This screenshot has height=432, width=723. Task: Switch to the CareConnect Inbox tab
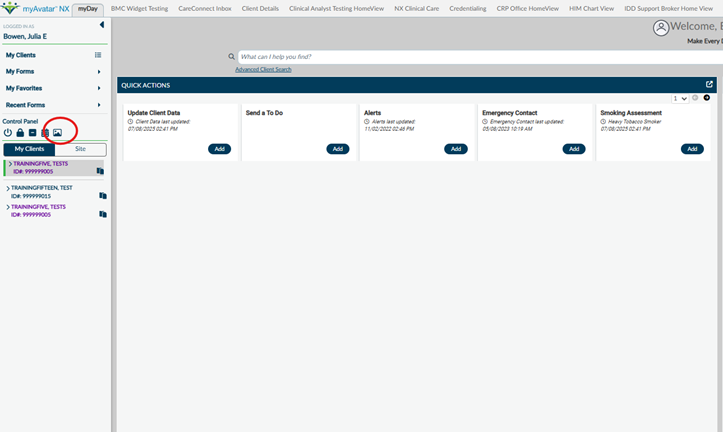pos(204,8)
